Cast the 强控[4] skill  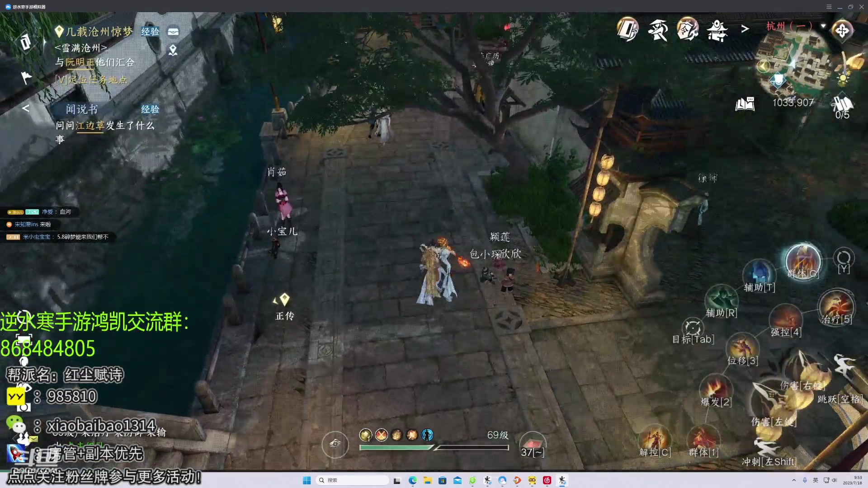point(786,321)
